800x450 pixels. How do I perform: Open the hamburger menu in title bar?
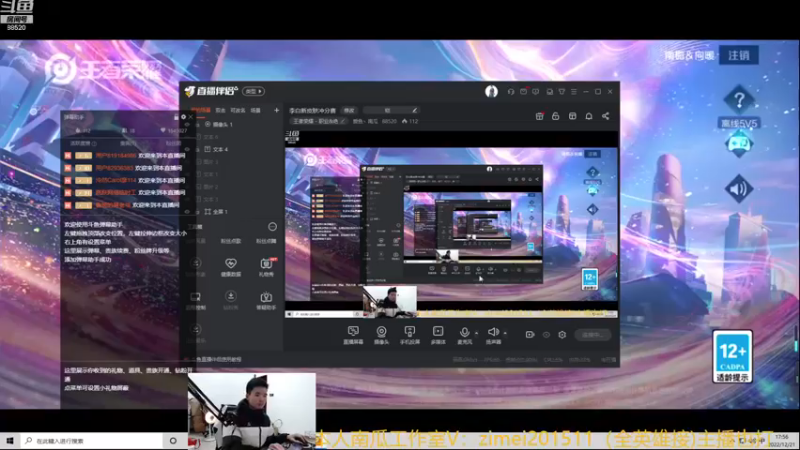tap(574, 92)
